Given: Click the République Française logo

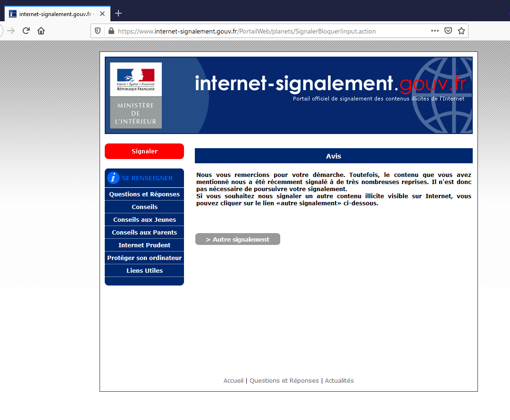Looking at the screenshot, I should [136, 79].
